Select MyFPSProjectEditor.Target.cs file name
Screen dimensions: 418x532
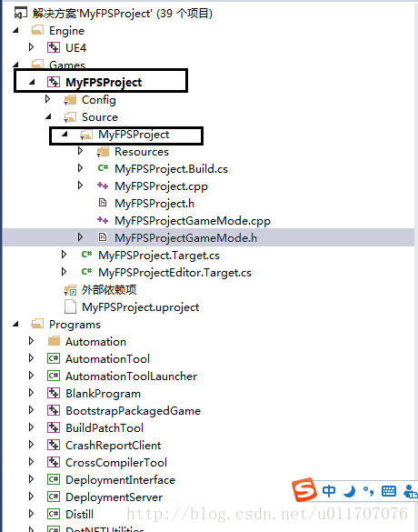click(175, 273)
